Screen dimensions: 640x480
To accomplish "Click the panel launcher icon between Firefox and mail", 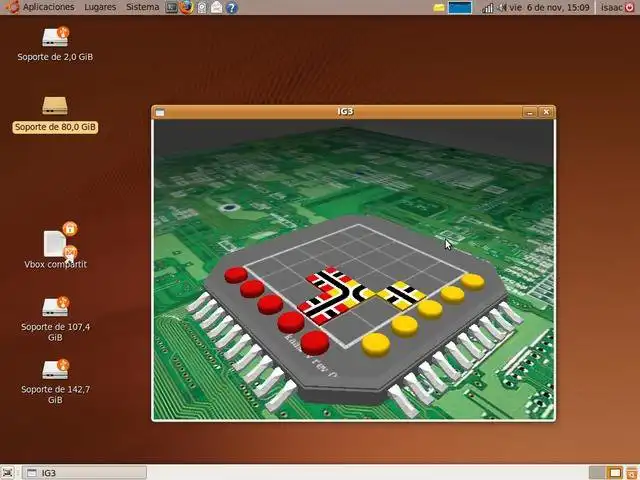I will point(202,7).
